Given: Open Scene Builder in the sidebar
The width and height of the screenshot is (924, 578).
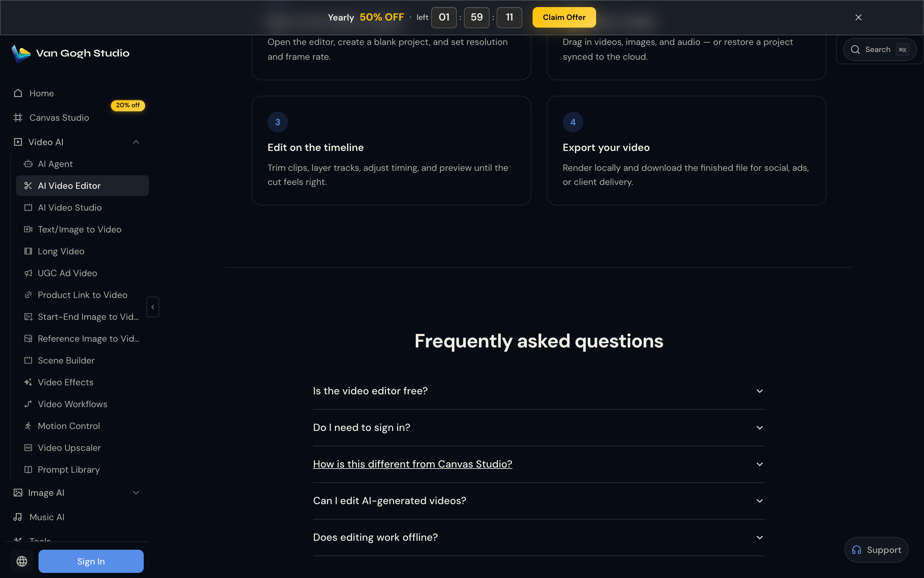Looking at the screenshot, I should pyautogui.click(x=82, y=361).
